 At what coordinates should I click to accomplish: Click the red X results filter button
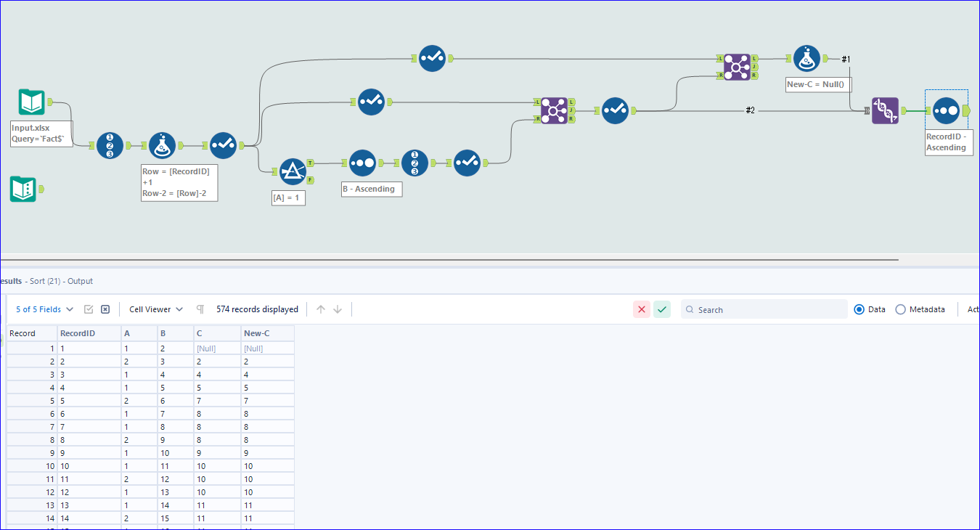[x=641, y=309]
